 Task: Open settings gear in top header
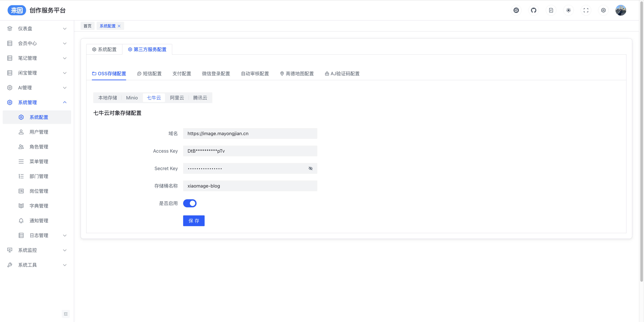603,10
